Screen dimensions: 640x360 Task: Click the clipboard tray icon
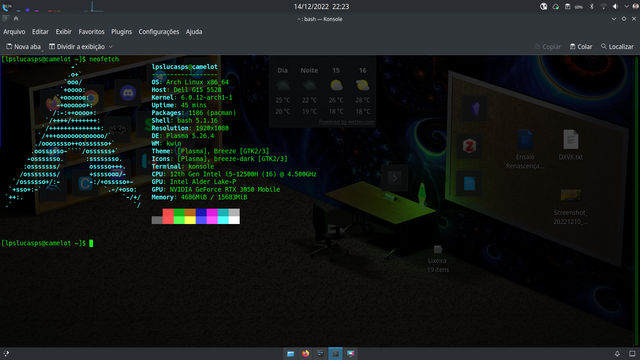point(567,7)
